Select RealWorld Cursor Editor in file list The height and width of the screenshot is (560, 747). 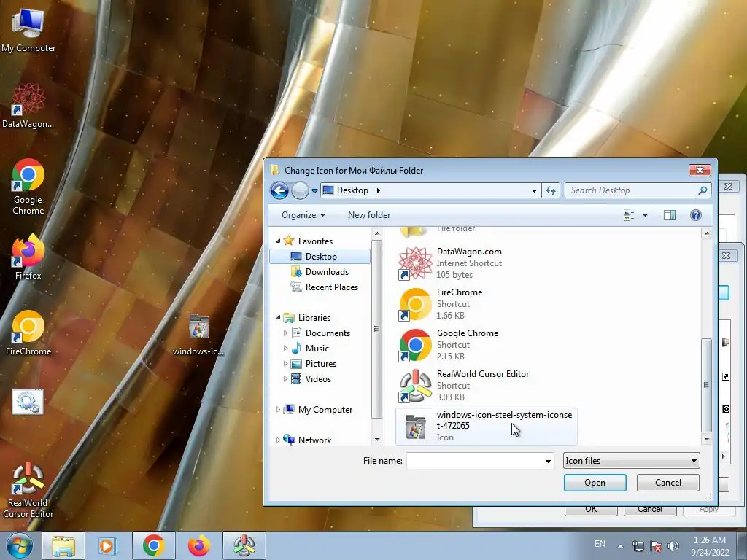click(487, 386)
